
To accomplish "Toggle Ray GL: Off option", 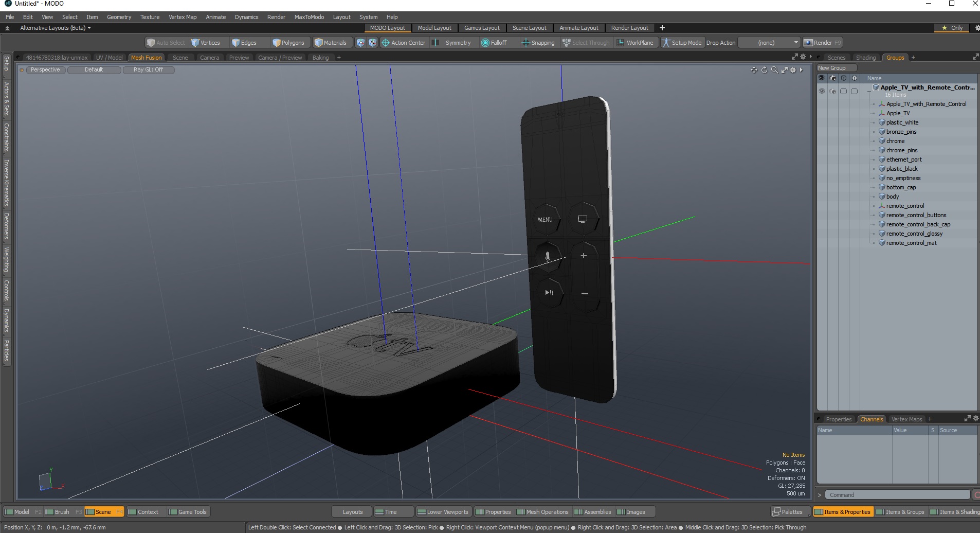I will tap(149, 70).
